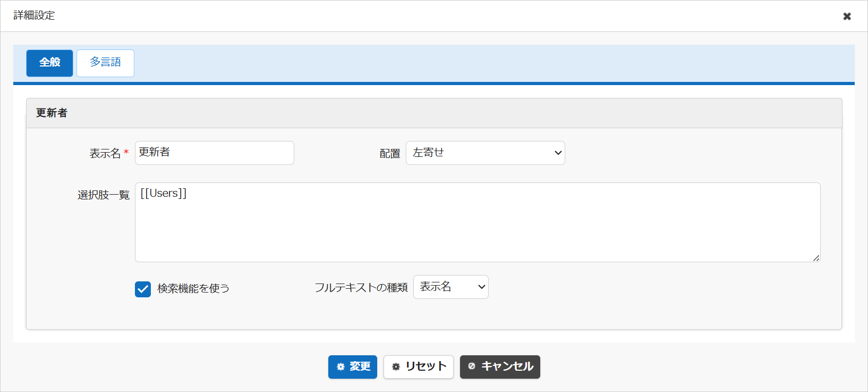The height and width of the screenshot is (392, 868).
Task: Click inside the 選択肢一覧 text area
Action: 478,222
